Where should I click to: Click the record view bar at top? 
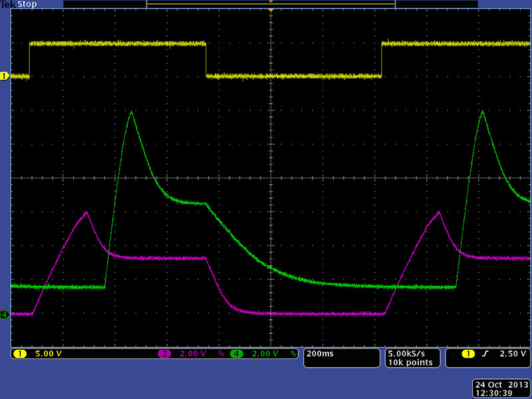tap(271, 5)
